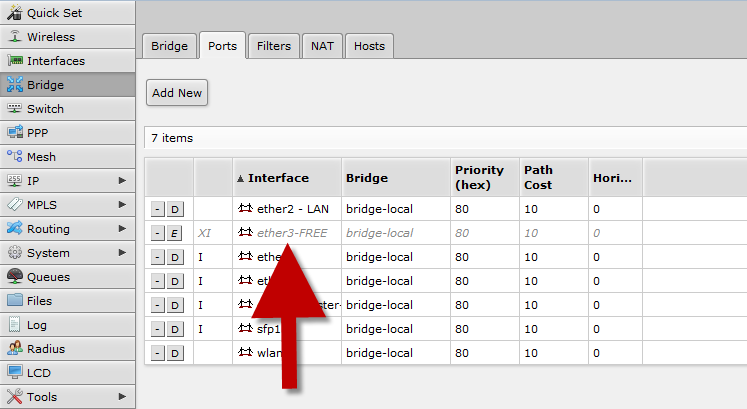The height and width of the screenshot is (409, 747).
Task: Click port icon for ether3-FREE
Action: 245,232
